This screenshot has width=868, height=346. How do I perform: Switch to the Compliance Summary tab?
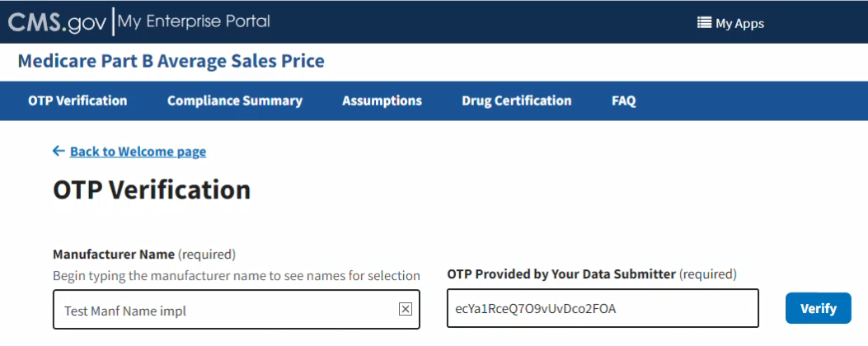[235, 101]
